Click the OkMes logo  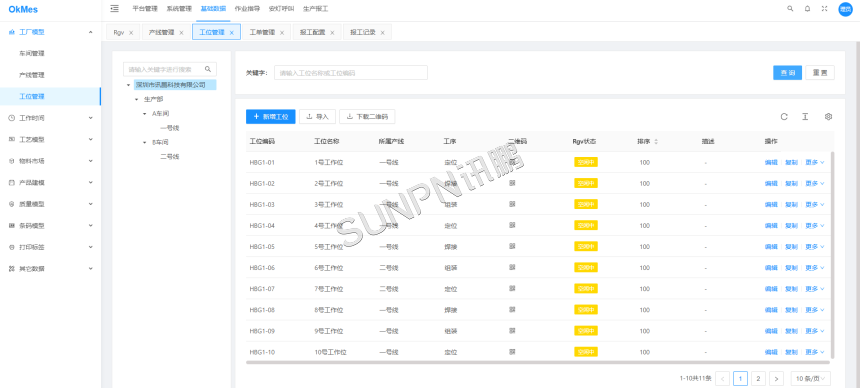click(23, 9)
